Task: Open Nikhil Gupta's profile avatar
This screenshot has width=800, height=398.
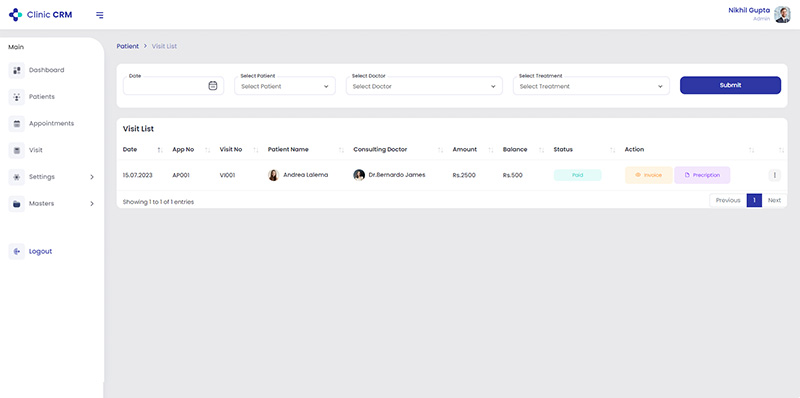Action: 782,14
